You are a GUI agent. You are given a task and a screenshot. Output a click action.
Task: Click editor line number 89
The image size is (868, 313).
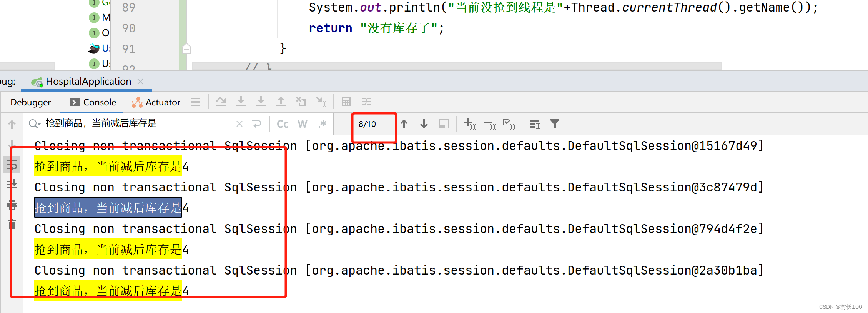(x=129, y=7)
